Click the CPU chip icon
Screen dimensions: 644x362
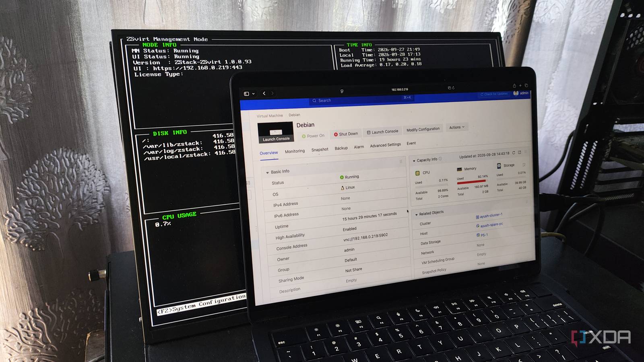click(x=417, y=173)
